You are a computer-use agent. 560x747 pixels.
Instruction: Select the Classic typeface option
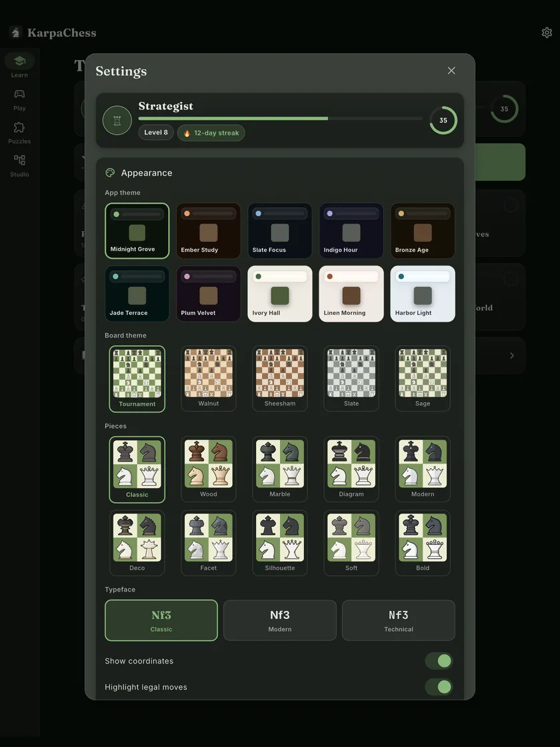(x=161, y=620)
